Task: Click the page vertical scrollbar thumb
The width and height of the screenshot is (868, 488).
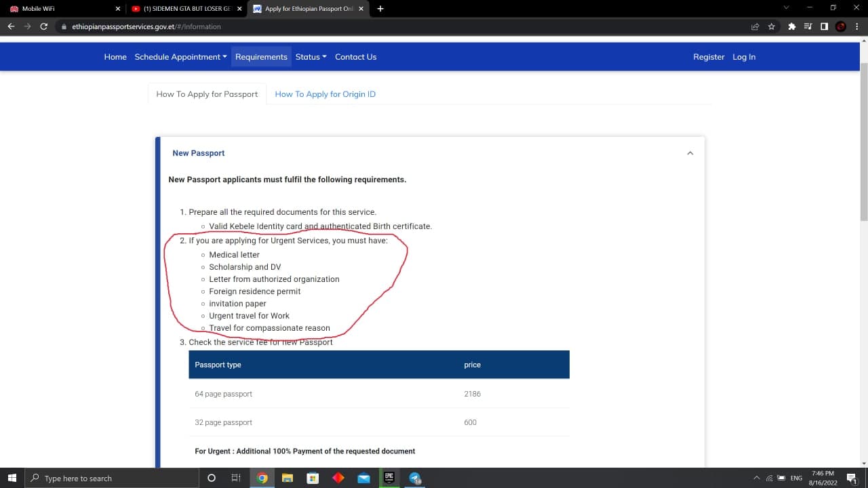Action: point(863,140)
